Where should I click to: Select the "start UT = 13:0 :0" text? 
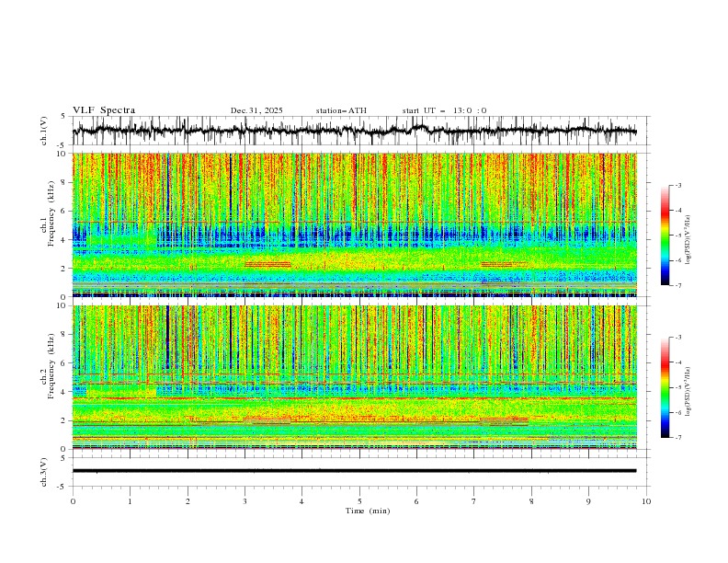444,110
